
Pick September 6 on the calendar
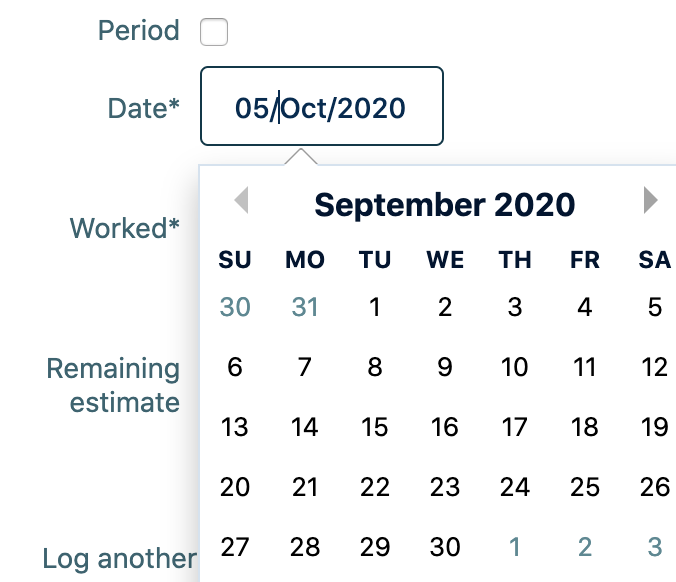[235, 367]
